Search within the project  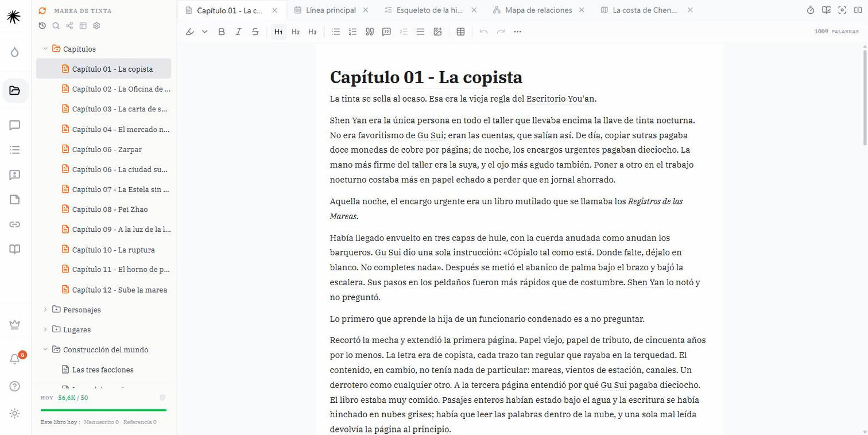(56, 25)
